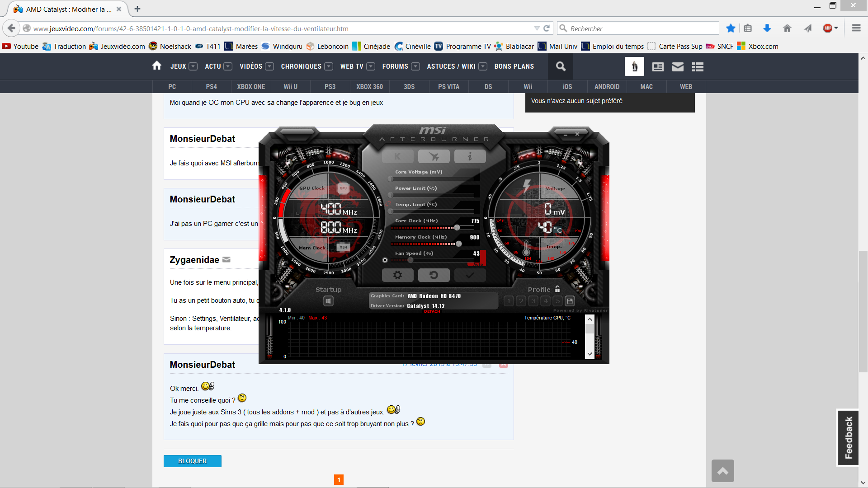Open Leboncoin bookmark
This screenshot has height=488, width=868.
tap(327, 46)
